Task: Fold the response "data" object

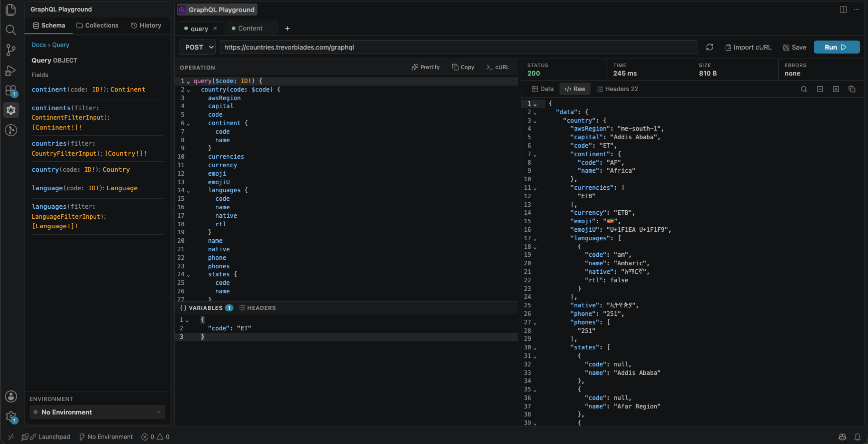Action: (x=535, y=113)
